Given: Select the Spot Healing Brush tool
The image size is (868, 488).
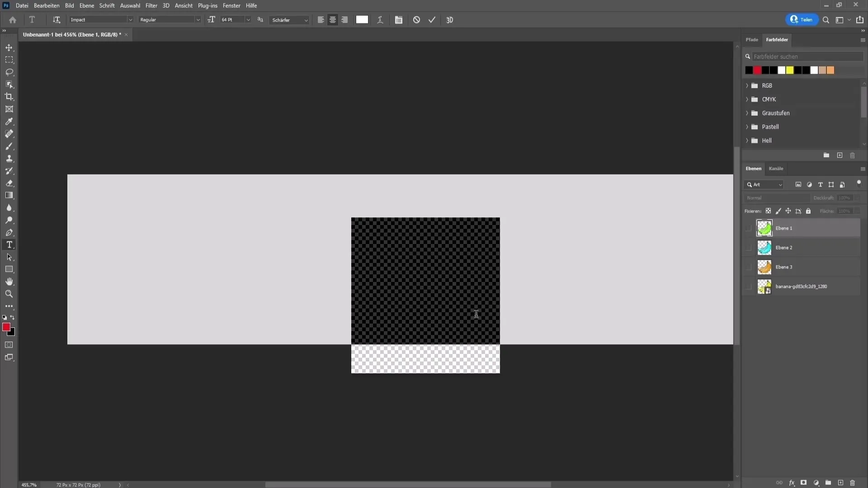Looking at the screenshot, I should pos(9,134).
